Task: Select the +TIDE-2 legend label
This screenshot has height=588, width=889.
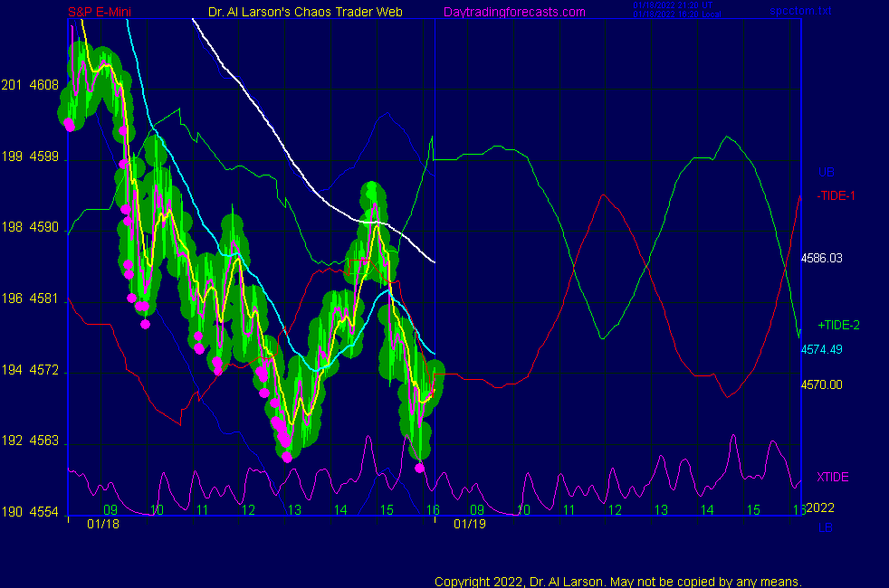Action: pyautogui.click(x=838, y=325)
